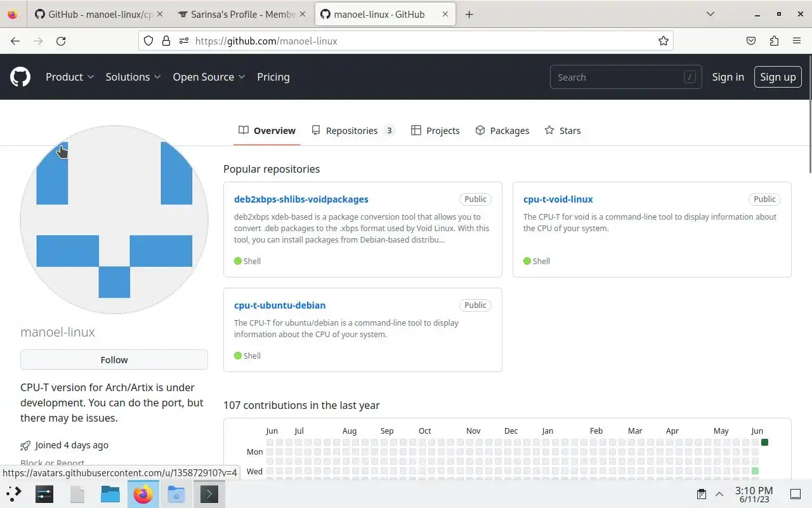This screenshot has height=508, width=812.
Task: Open the blue file manager taskbar icon
Action: click(110, 493)
